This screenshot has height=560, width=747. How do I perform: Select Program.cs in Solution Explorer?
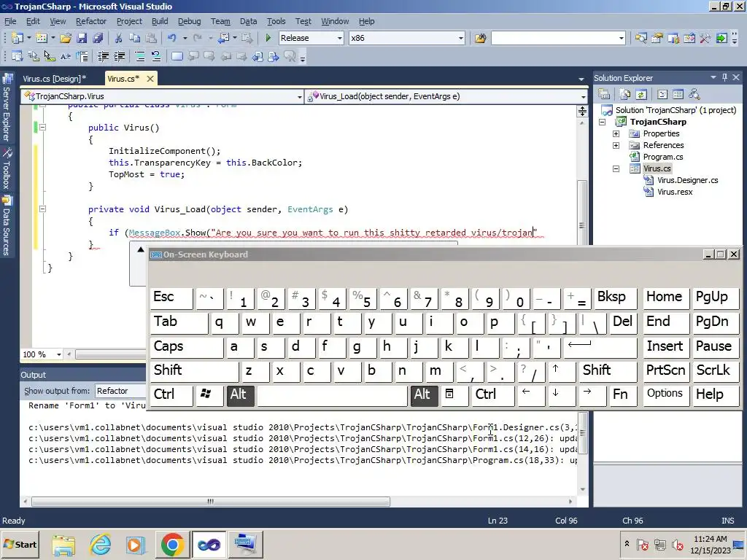click(x=662, y=157)
